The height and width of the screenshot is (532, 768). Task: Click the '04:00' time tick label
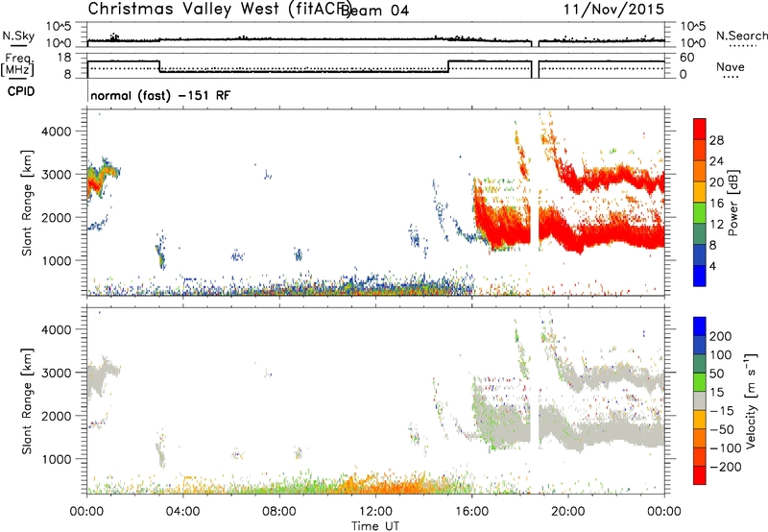click(x=182, y=512)
